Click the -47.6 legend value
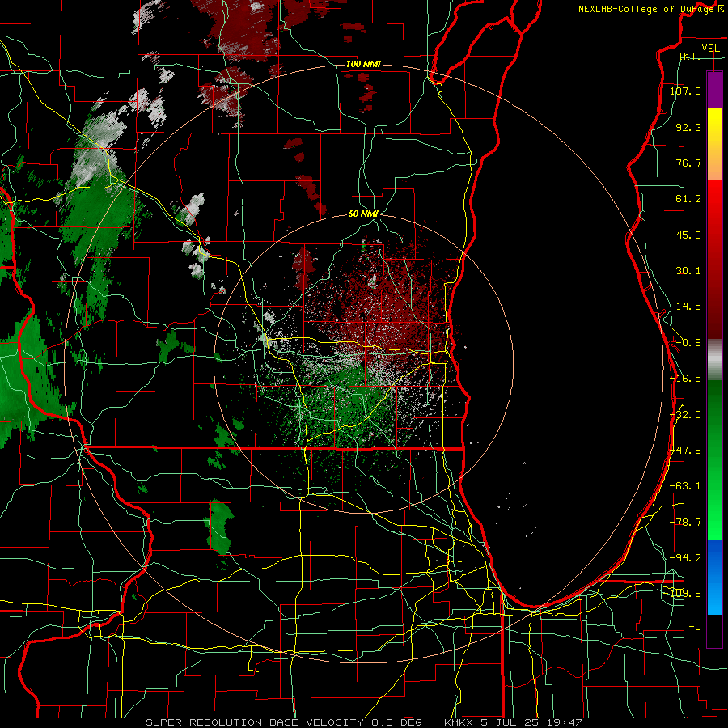This screenshot has height=728, width=728. (685, 451)
